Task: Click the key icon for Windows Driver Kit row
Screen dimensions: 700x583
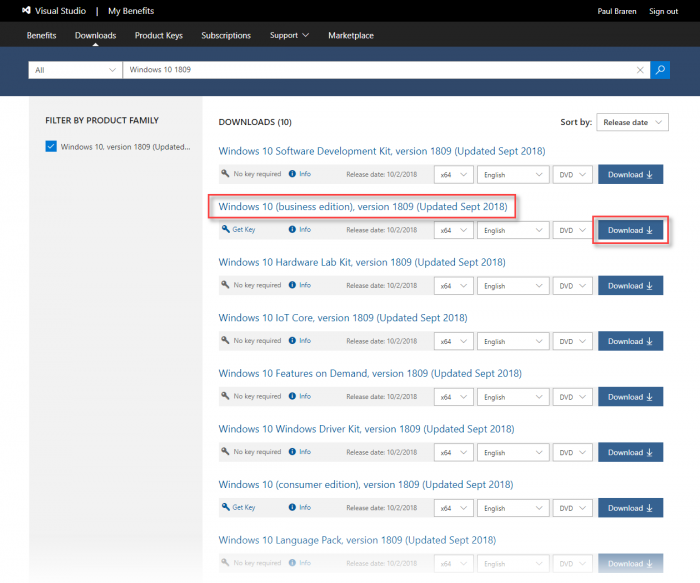Action: (225, 451)
